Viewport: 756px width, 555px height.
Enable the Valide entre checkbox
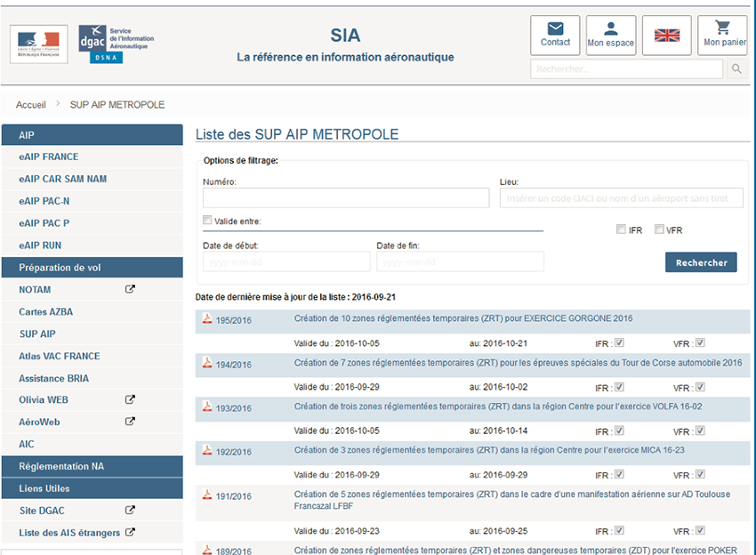coord(207,220)
